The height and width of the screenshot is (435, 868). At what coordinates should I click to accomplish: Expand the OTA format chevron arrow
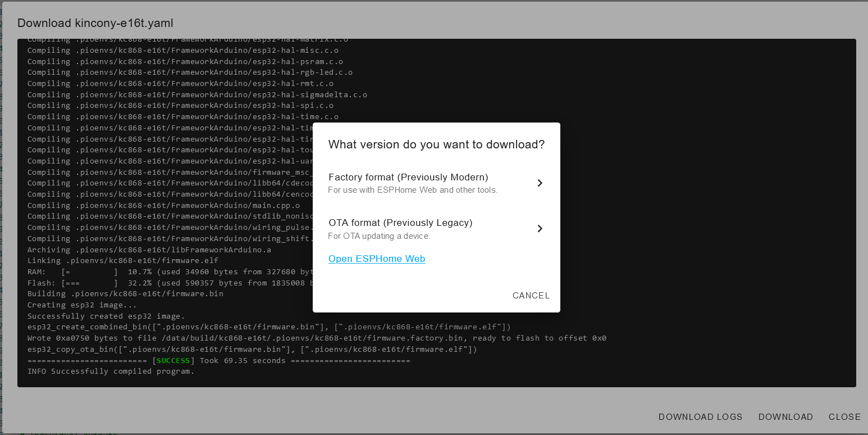point(540,229)
